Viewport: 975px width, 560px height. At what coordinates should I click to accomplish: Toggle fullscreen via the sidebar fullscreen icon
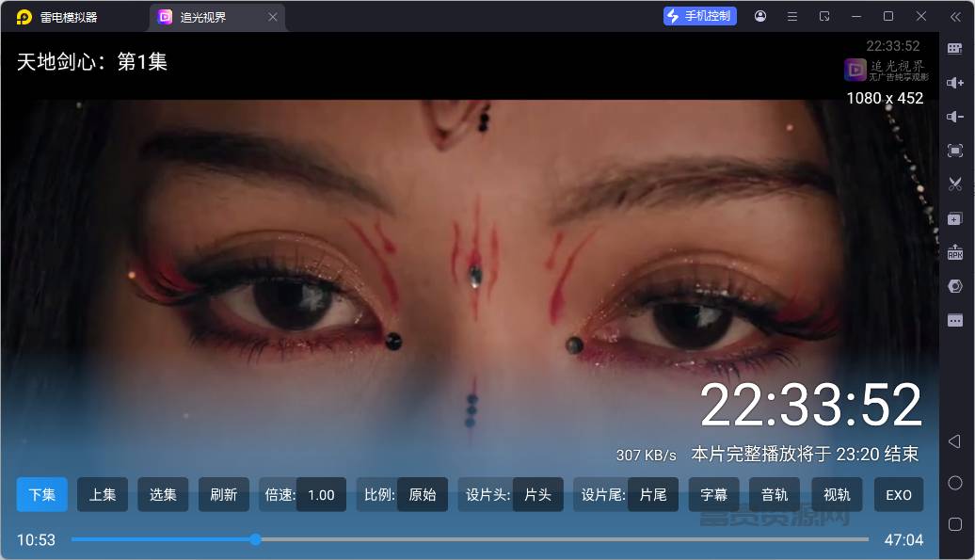955,151
